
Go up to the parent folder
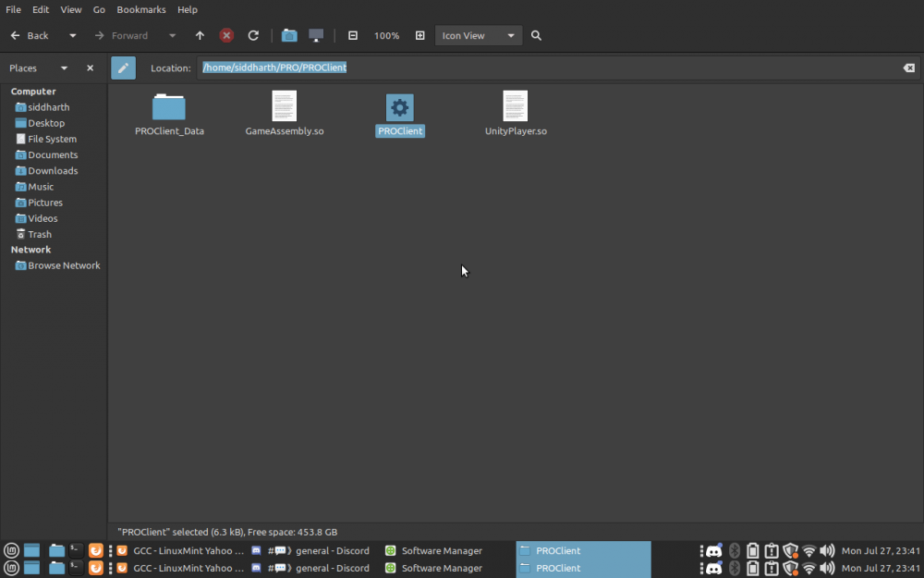point(200,35)
